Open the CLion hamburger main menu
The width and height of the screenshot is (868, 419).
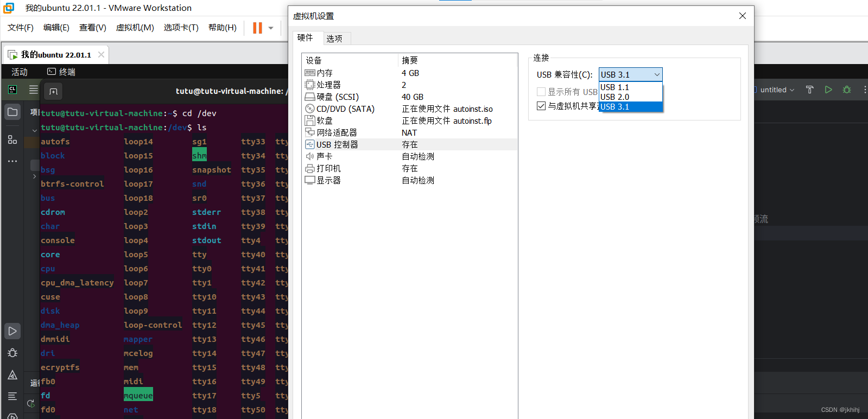click(x=34, y=90)
